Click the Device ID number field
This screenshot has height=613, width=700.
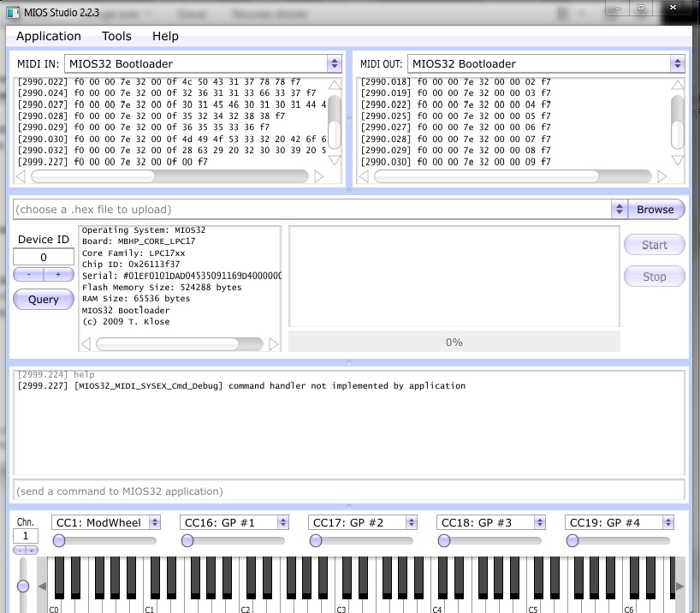pyautogui.click(x=44, y=257)
